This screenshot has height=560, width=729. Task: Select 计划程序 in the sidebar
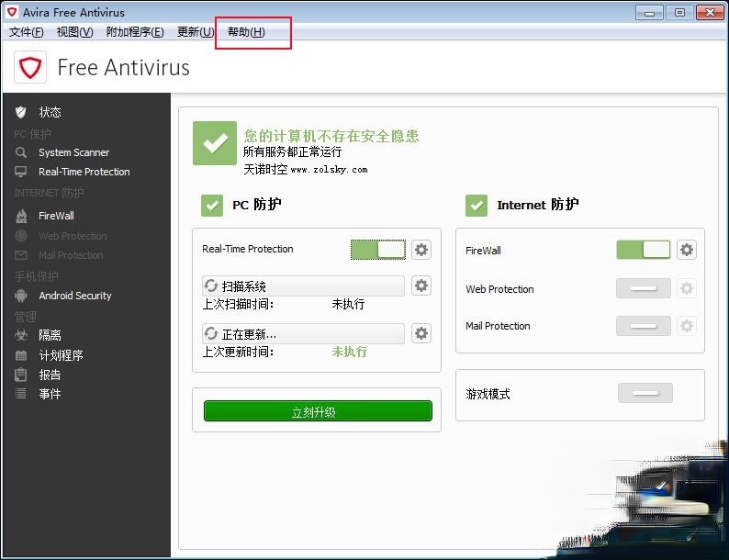point(61,355)
